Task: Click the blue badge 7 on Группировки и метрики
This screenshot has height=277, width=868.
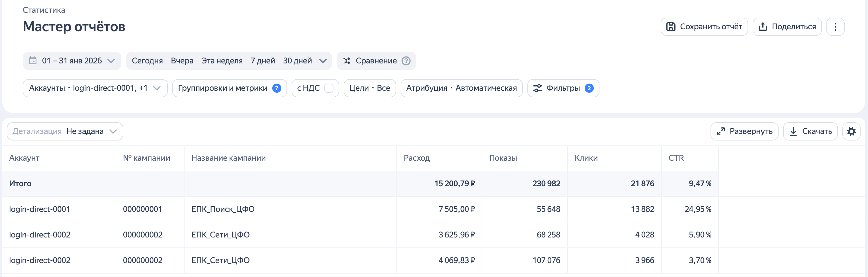Action: [x=277, y=88]
